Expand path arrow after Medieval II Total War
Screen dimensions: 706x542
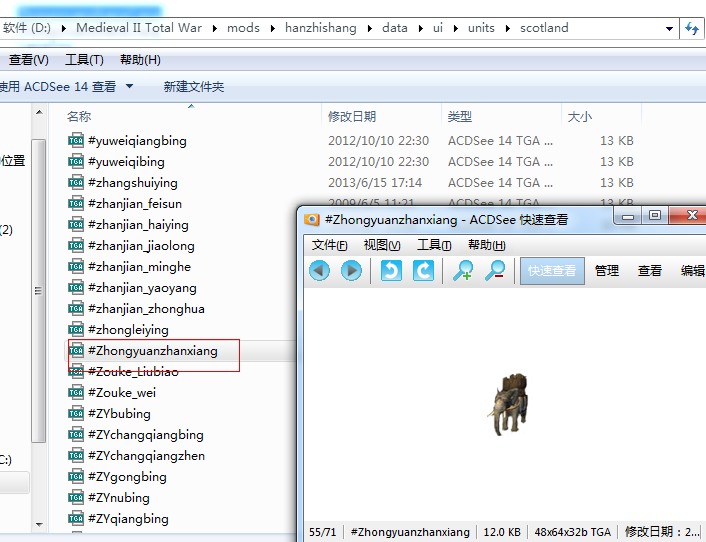point(215,28)
